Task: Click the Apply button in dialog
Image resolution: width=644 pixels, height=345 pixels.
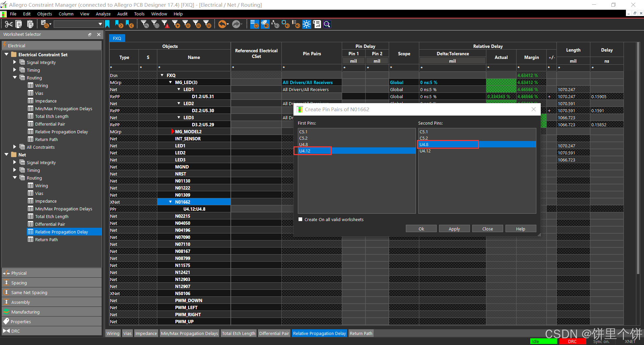Action: (454, 229)
